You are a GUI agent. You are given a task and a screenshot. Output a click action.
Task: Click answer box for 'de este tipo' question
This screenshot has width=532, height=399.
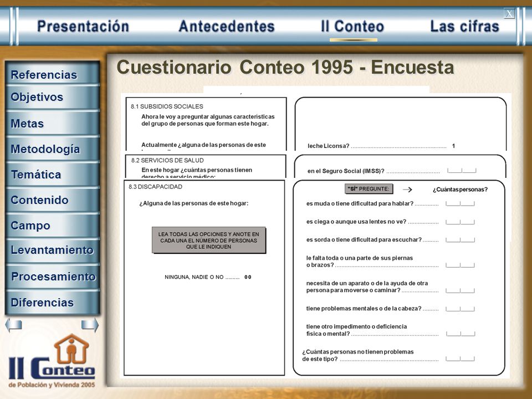click(x=460, y=359)
